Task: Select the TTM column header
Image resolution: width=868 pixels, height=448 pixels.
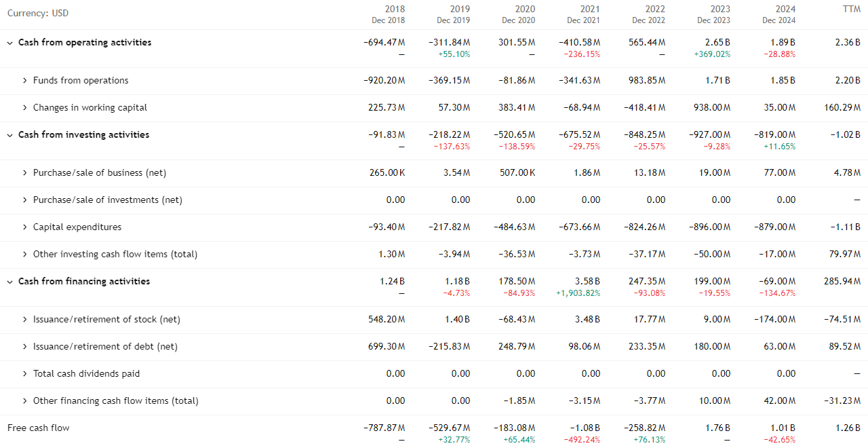Action: 852,10
